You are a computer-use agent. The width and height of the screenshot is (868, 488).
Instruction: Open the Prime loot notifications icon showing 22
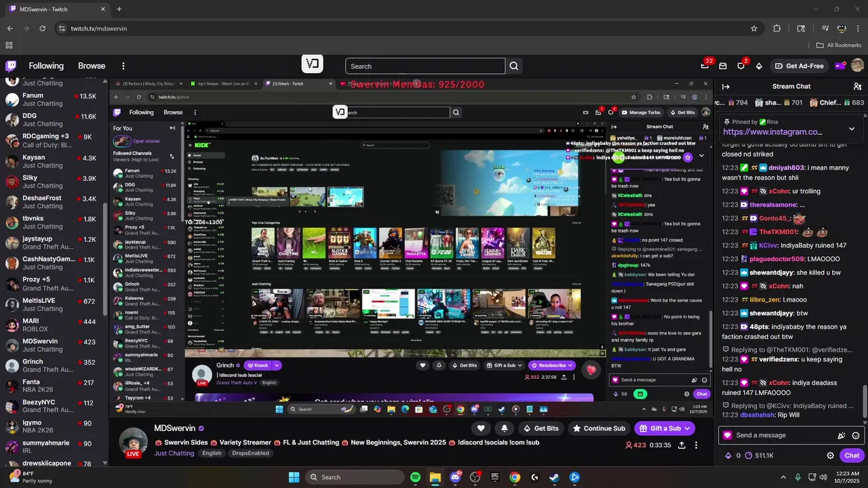705,66
